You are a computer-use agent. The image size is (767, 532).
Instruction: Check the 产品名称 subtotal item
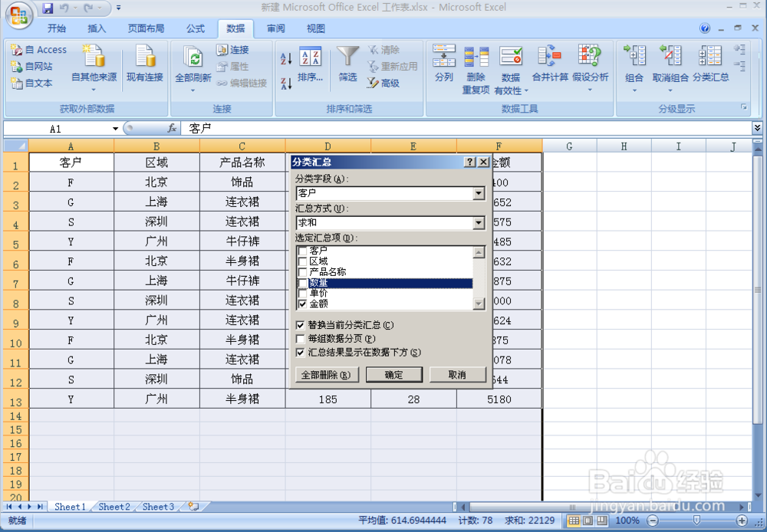pyautogui.click(x=302, y=272)
